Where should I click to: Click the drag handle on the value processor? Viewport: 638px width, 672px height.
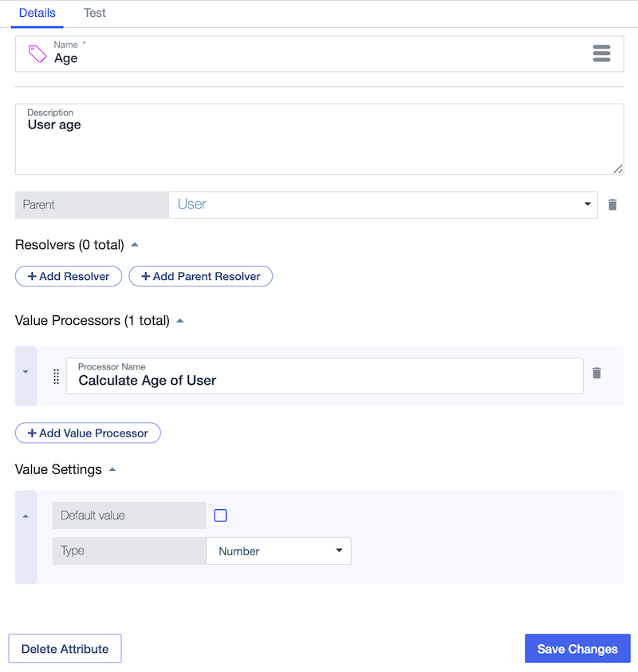click(55, 375)
